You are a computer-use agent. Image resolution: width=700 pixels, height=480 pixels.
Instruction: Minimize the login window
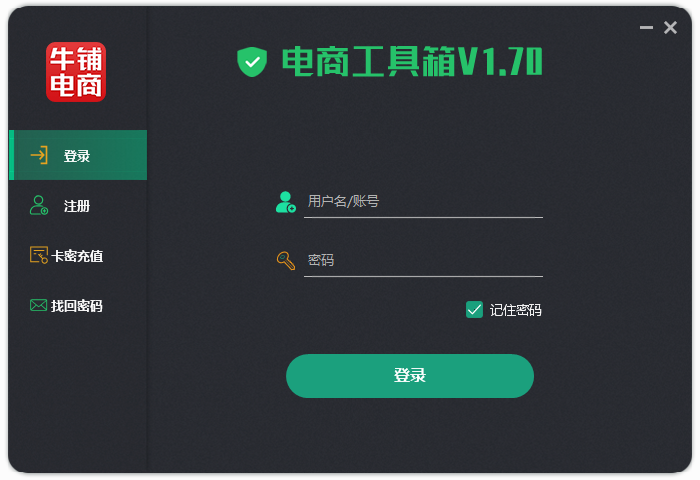pyautogui.click(x=646, y=28)
